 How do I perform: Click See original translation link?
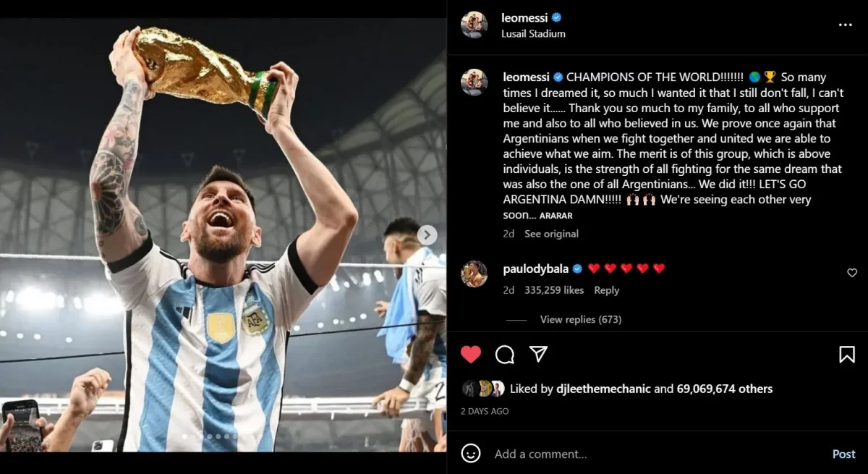coord(551,234)
